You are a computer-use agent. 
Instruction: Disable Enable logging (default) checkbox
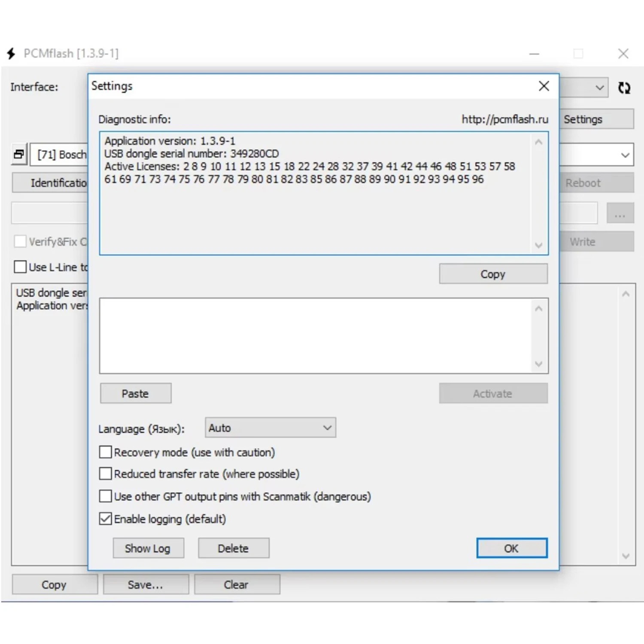tap(105, 519)
